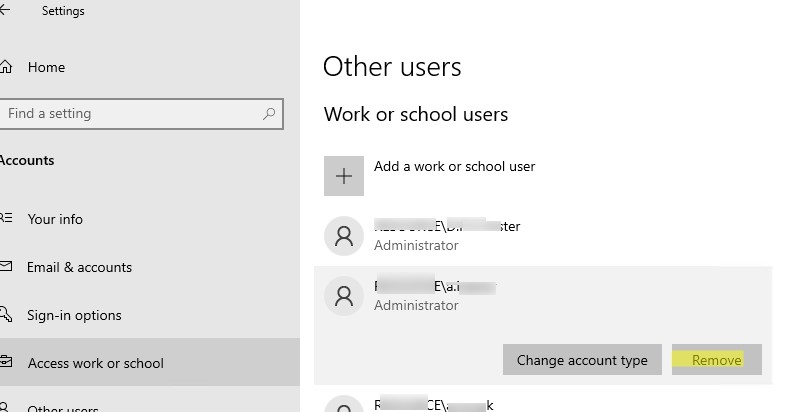Screen dimensions: 792x412
Task: Select Access work or school
Action: tap(150, 363)
